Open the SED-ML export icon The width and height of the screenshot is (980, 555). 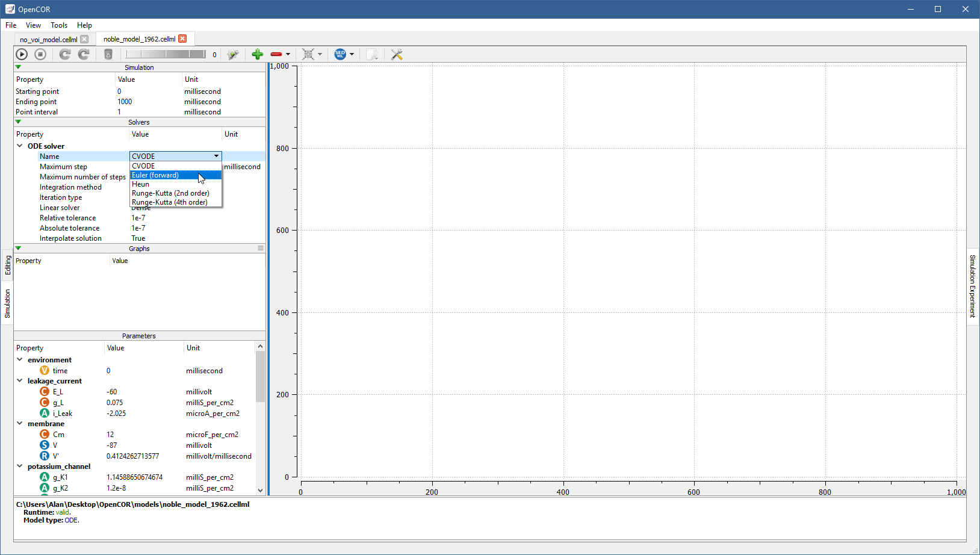(340, 54)
